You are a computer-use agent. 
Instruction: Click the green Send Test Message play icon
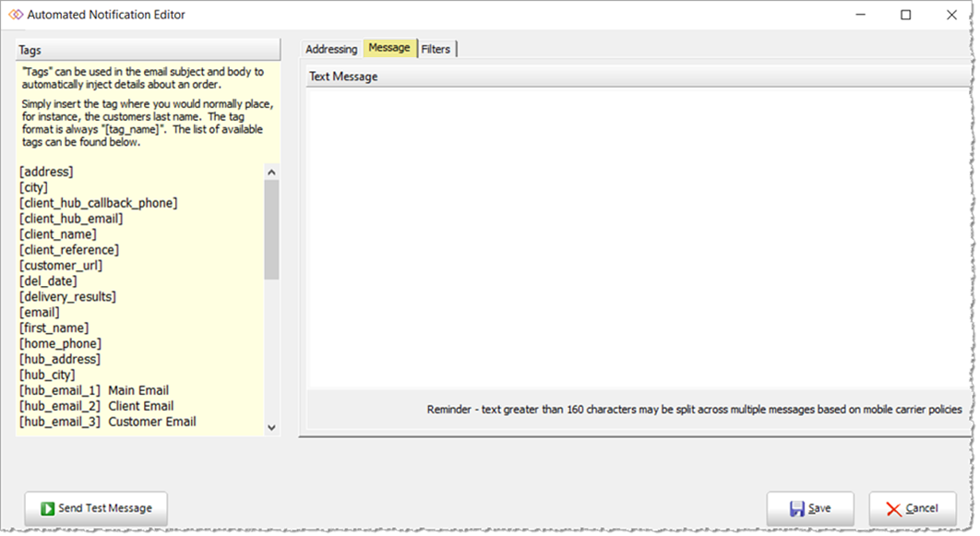point(47,508)
